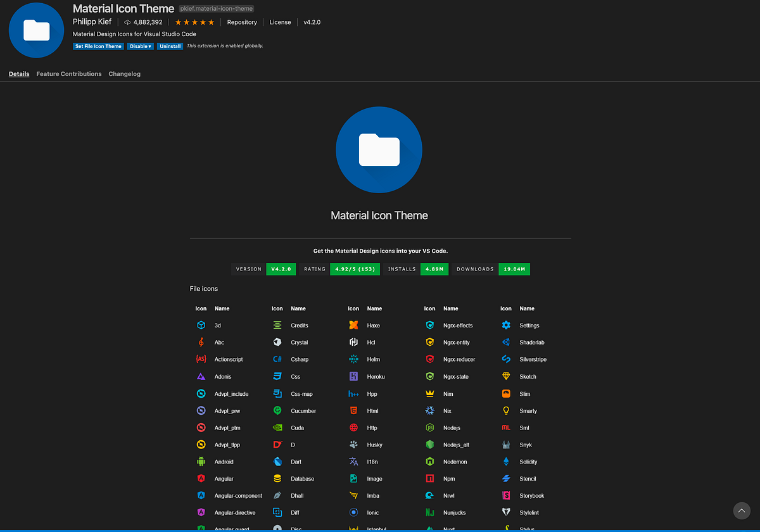Click the Set File Icon Theme button
760x532 pixels.
coord(98,46)
